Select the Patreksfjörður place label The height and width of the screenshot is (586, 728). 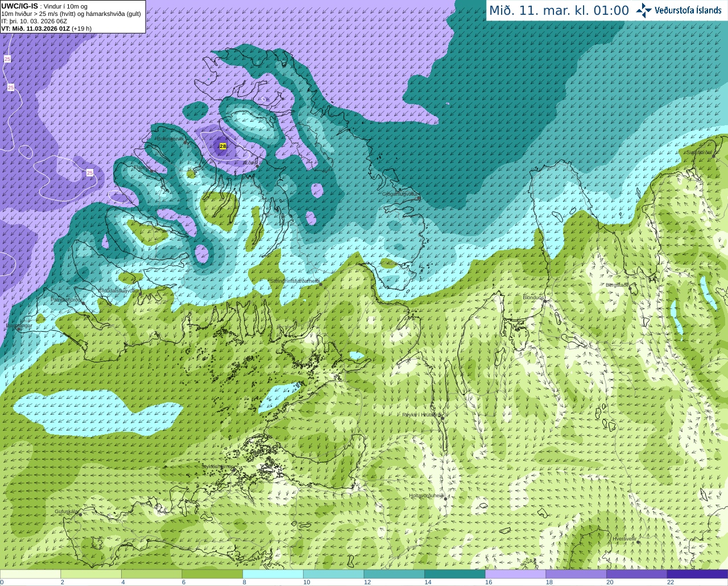(x=67, y=299)
